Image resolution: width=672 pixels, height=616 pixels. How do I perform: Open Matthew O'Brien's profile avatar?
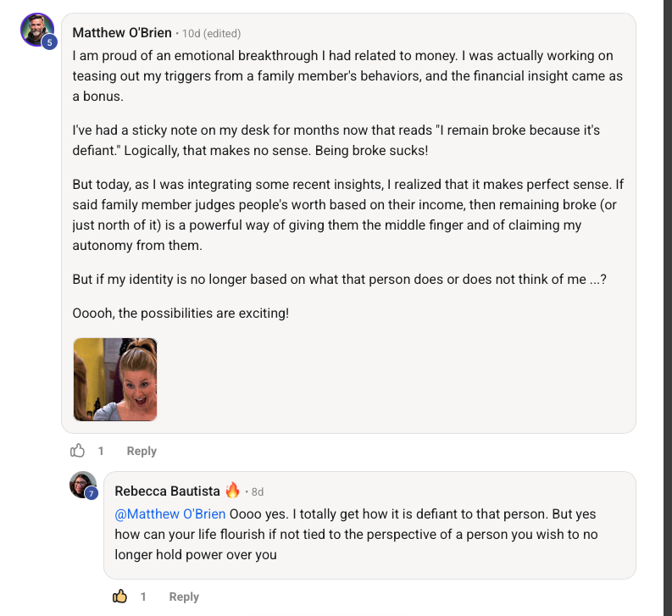point(36,29)
